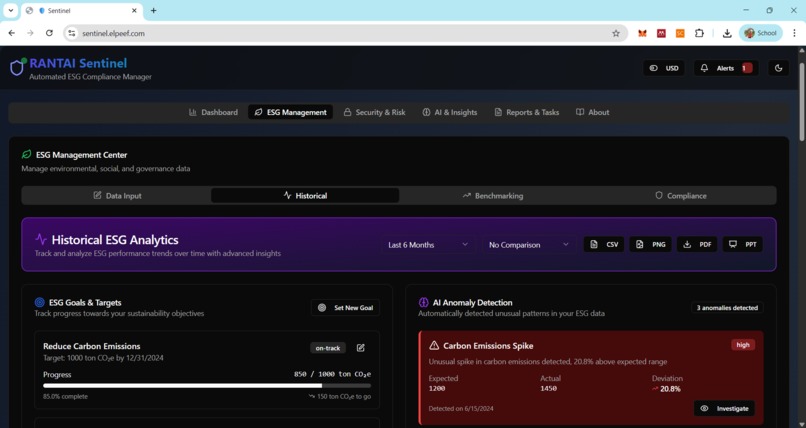806x428 pixels.
Task: Open the tab search dropdown arrow
Action: [10, 10]
